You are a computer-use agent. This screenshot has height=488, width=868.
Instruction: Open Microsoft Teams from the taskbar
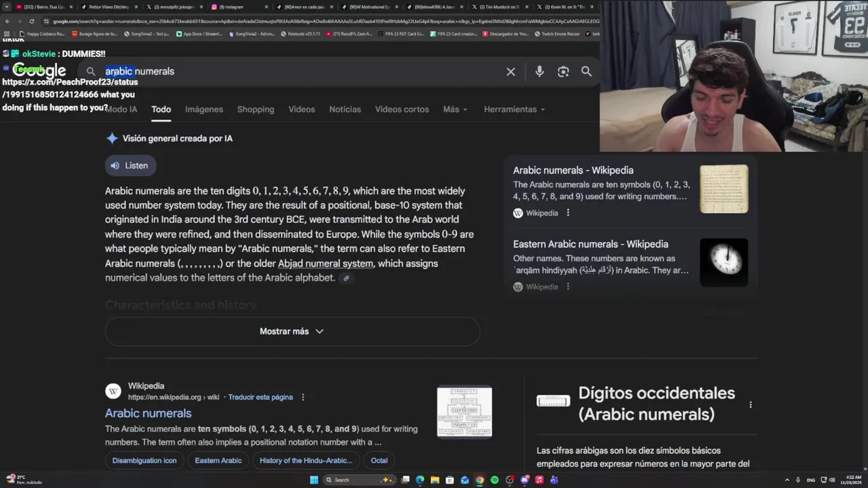pos(554,480)
